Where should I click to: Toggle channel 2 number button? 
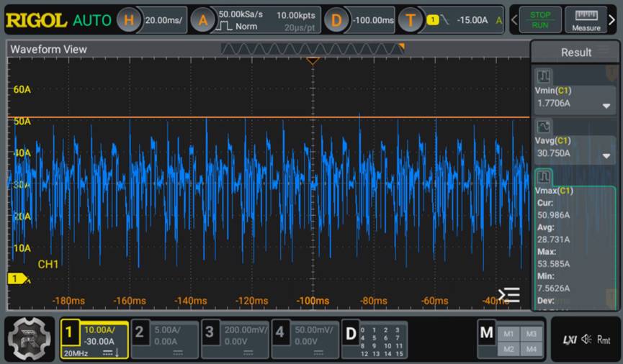tap(139, 332)
